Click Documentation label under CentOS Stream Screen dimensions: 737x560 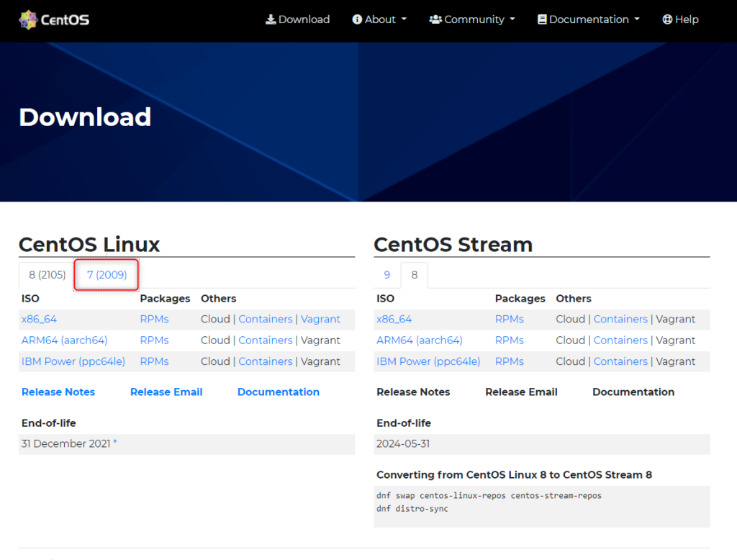(633, 392)
